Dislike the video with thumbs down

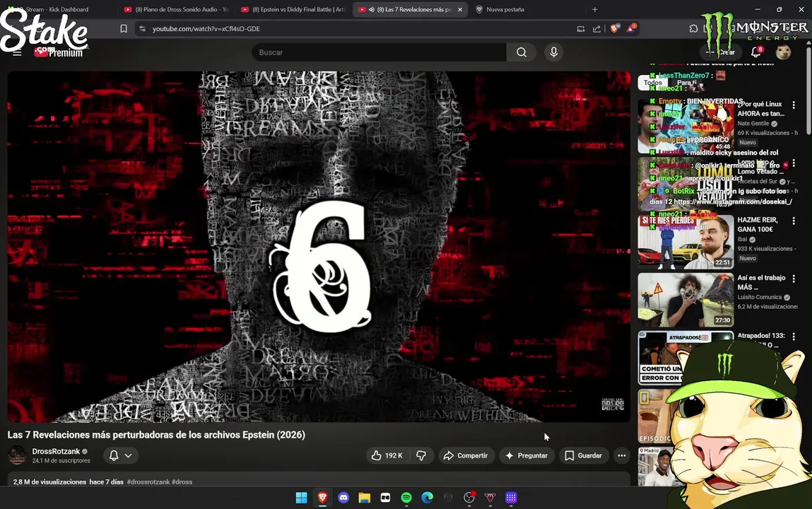coord(421,456)
